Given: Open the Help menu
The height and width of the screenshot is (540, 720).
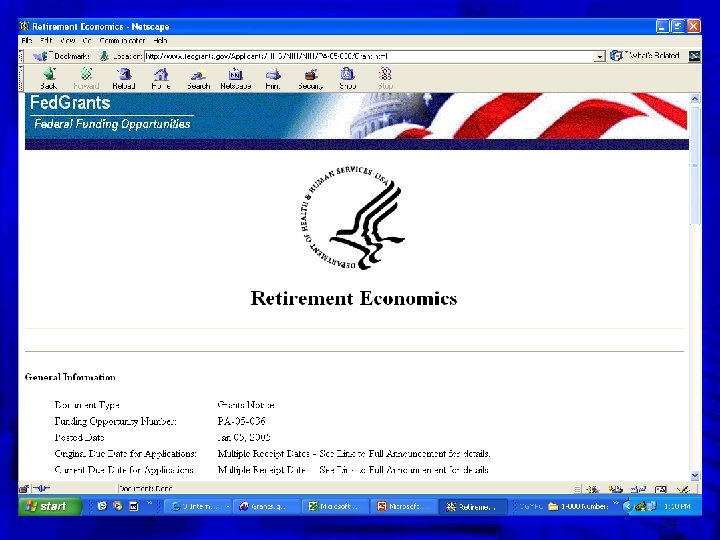Looking at the screenshot, I should coord(160,40).
